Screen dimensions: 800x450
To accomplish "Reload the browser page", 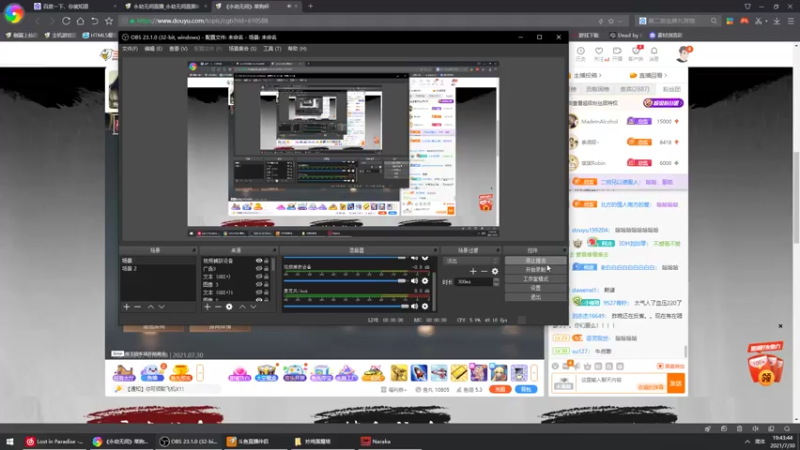I will coord(66,21).
